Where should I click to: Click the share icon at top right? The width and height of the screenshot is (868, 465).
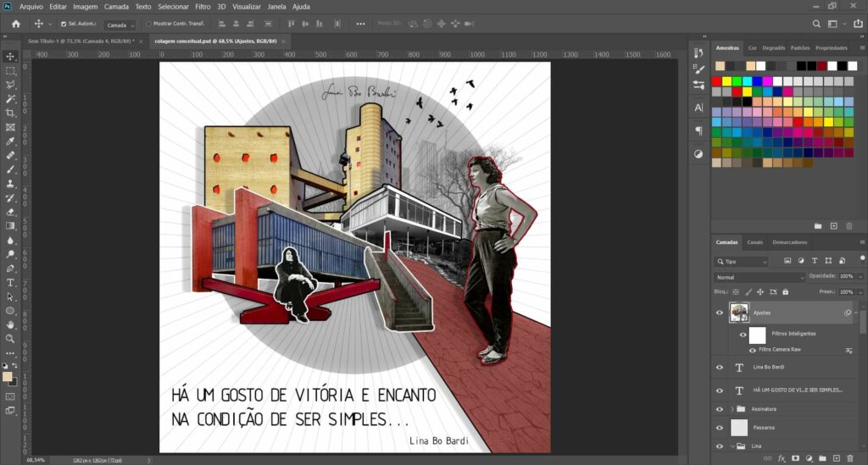point(858,23)
